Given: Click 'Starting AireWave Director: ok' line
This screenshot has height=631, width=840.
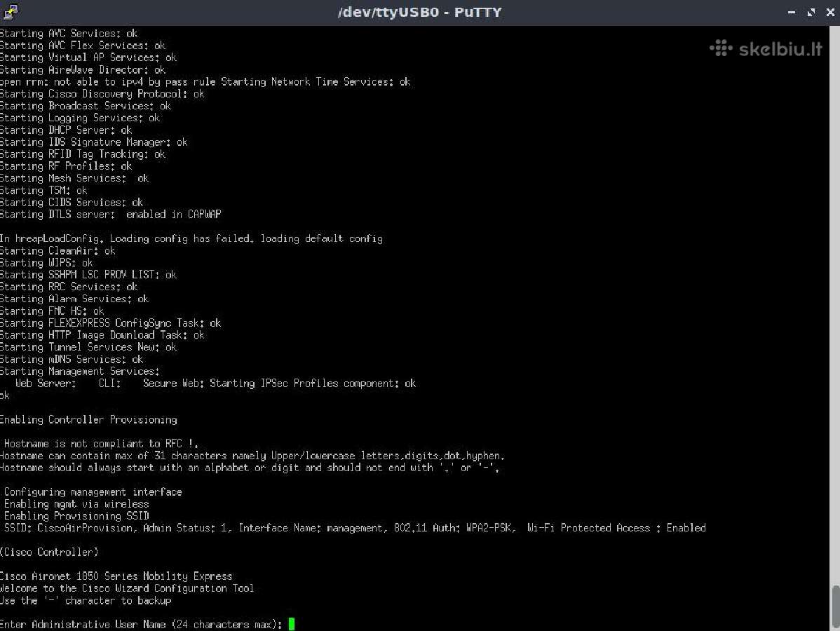Looking at the screenshot, I should 83,69.
